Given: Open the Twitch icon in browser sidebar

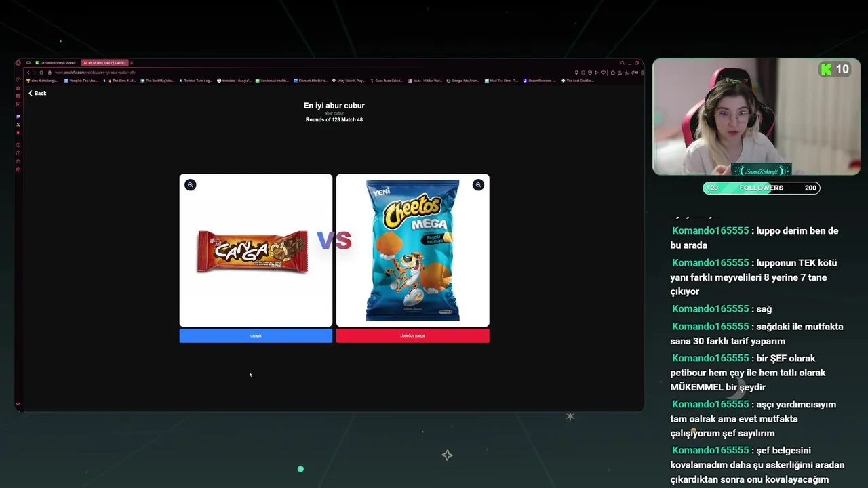Looking at the screenshot, I should pos(18,116).
